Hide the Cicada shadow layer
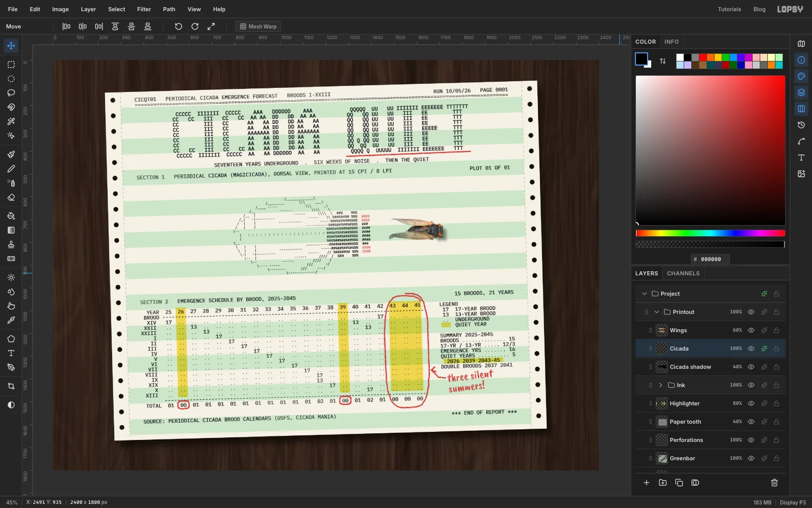 coord(751,367)
